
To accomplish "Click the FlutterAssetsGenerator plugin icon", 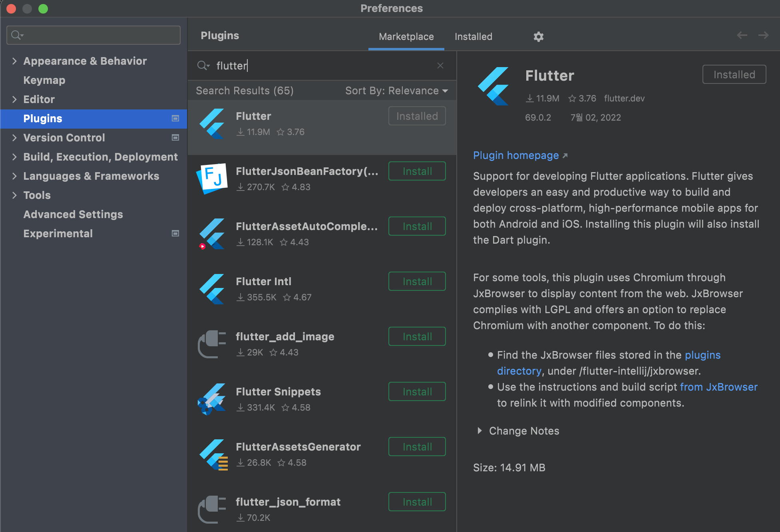I will click(213, 455).
